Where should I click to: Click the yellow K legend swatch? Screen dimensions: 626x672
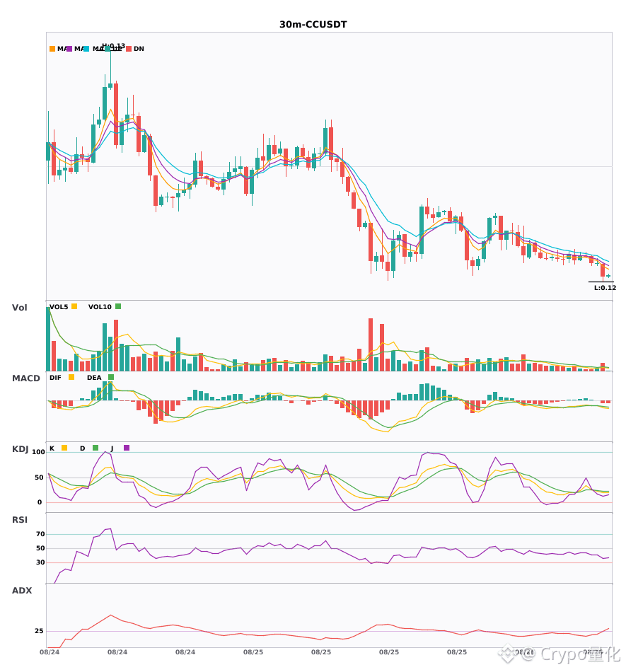coord(64,448)
